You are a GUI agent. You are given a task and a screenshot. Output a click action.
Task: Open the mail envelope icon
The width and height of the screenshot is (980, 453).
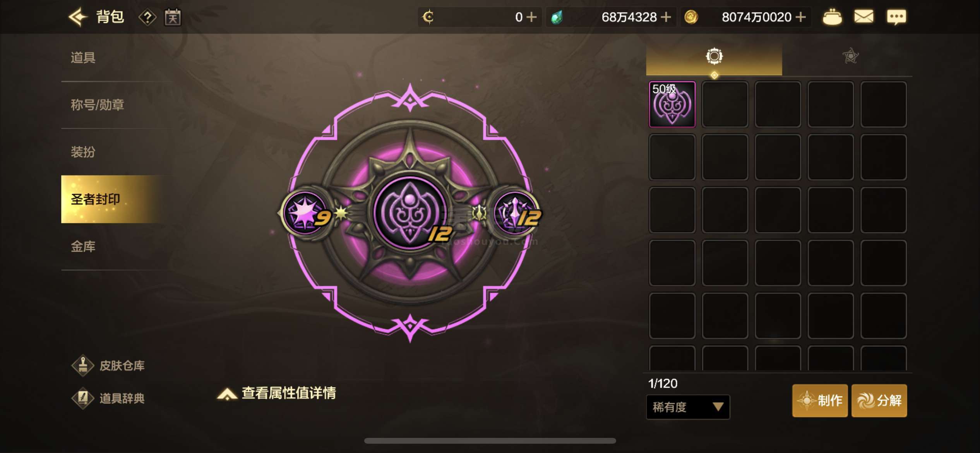863,17
